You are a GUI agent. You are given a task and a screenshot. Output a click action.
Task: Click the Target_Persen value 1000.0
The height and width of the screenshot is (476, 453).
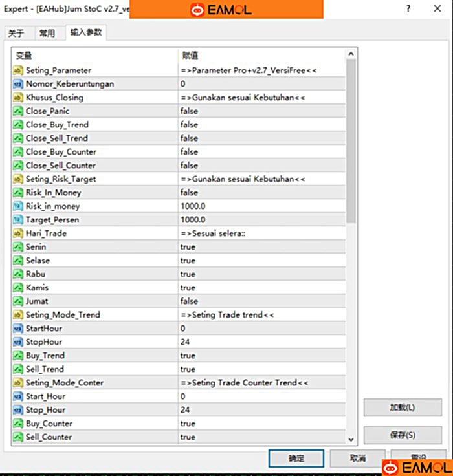coord(193,220)
